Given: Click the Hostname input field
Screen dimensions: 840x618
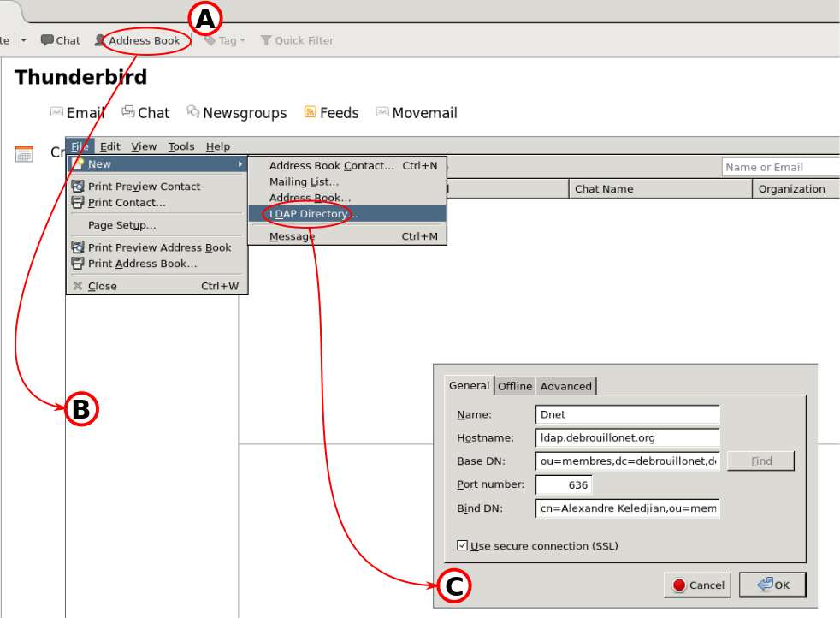Looking at the screenshot, I should click(x=627, y=438).
